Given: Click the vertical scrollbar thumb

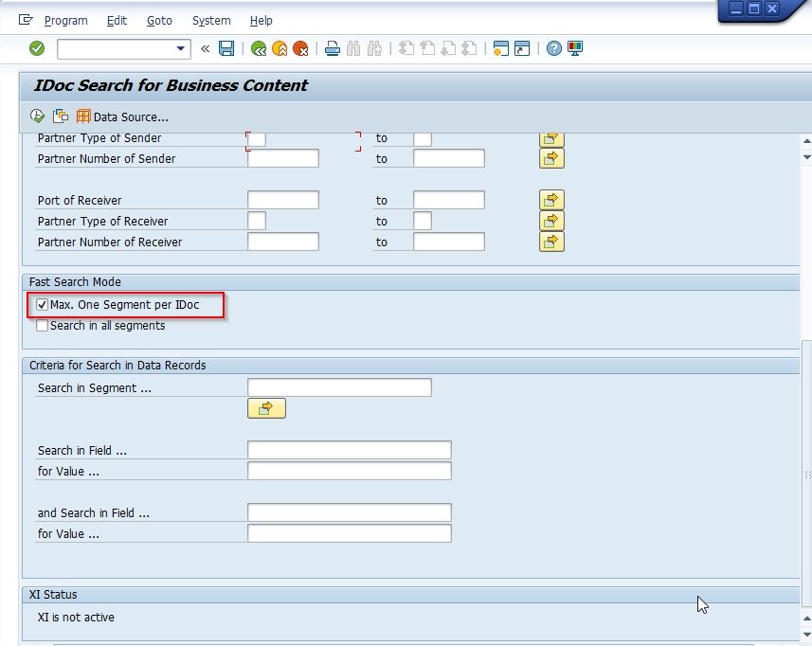Looking at the screenshot, I should (x=807, y=474).
